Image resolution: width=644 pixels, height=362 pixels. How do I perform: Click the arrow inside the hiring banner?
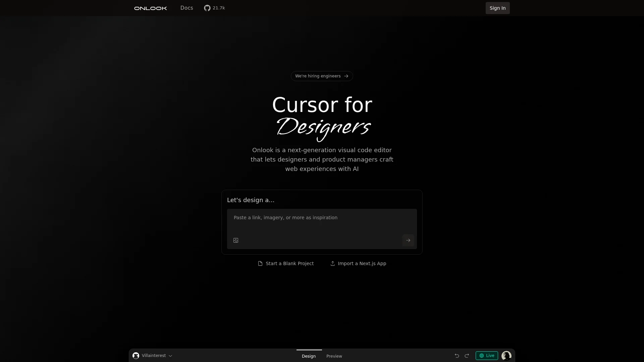coord(346,76)
